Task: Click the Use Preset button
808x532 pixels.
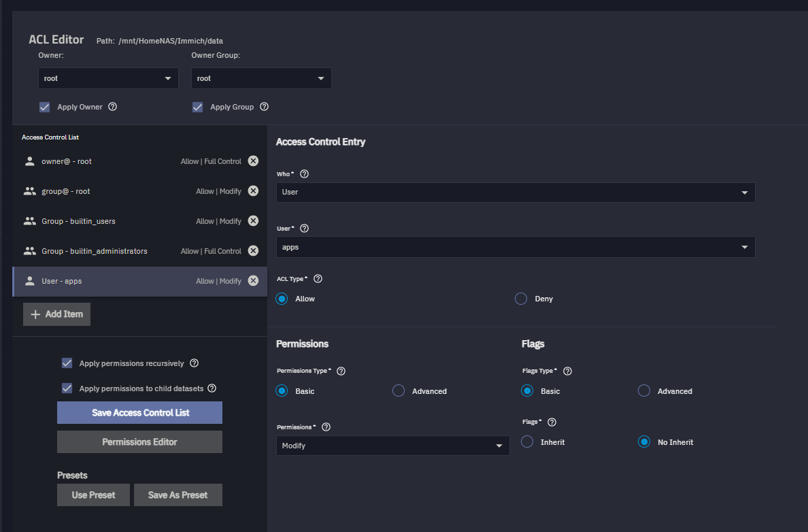Action: point(93,495)
